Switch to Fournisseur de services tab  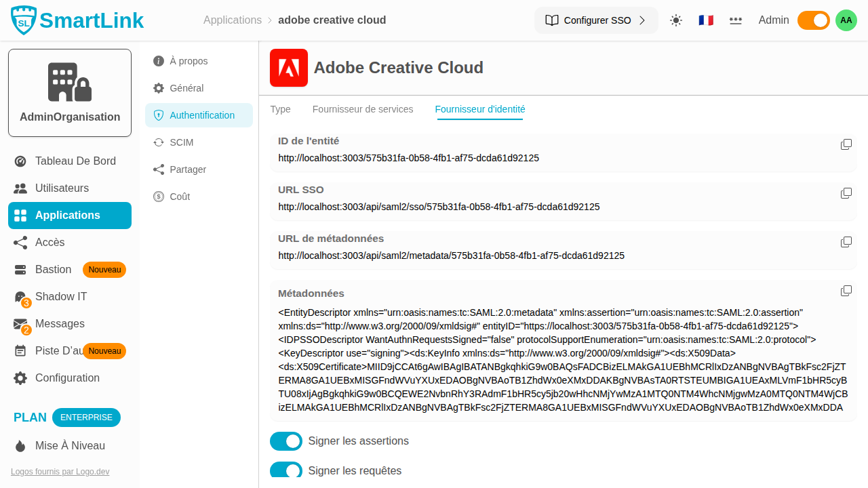(x=363, y=109)
